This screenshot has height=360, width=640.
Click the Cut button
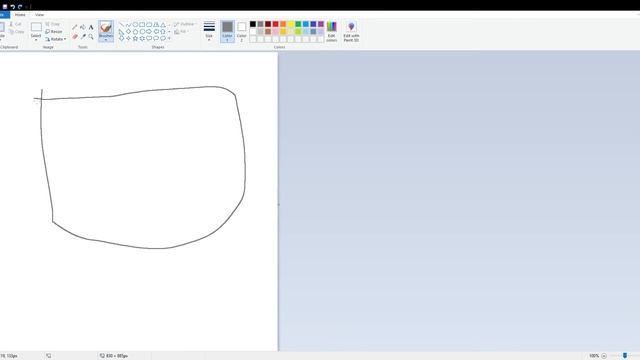[16, 24]
